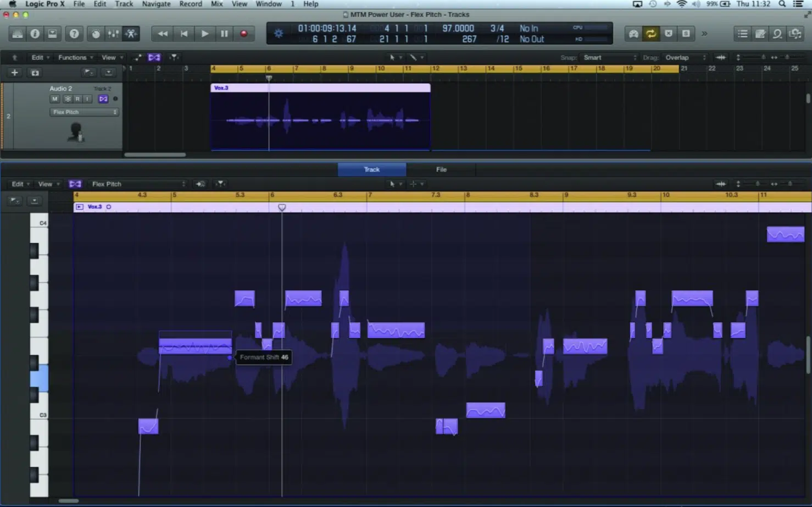Toggle Cycle mode button
The image size is (812, 507).
coord(651,34)
